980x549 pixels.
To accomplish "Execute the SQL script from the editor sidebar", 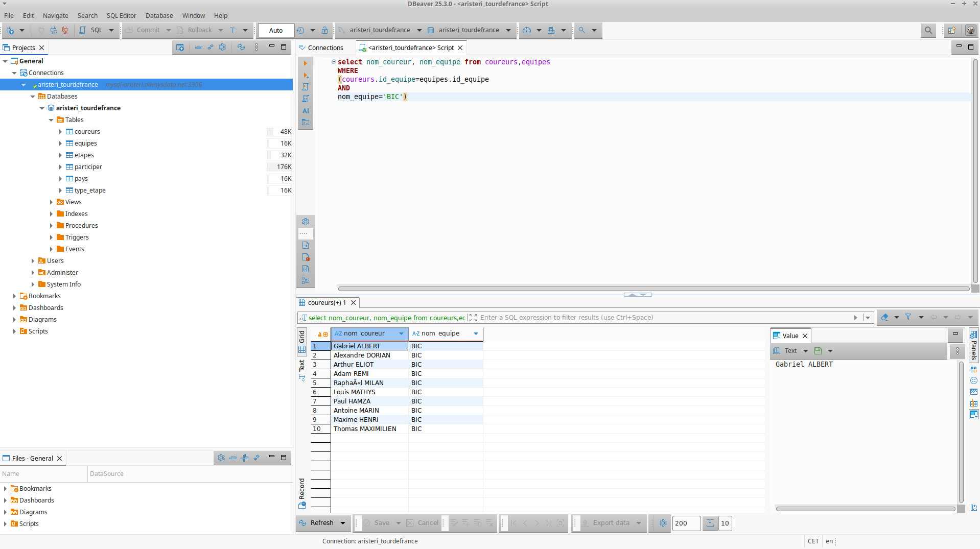I will coord(306,87).
